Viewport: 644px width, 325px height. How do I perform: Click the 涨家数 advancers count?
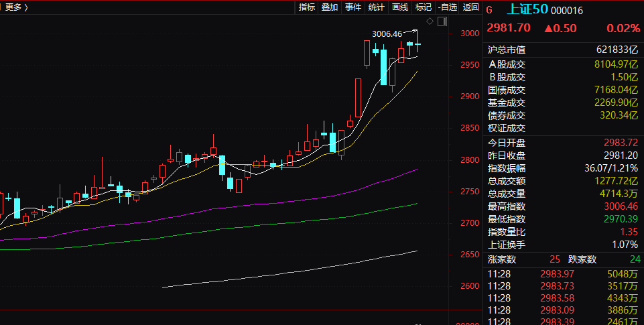pos(554,259)
